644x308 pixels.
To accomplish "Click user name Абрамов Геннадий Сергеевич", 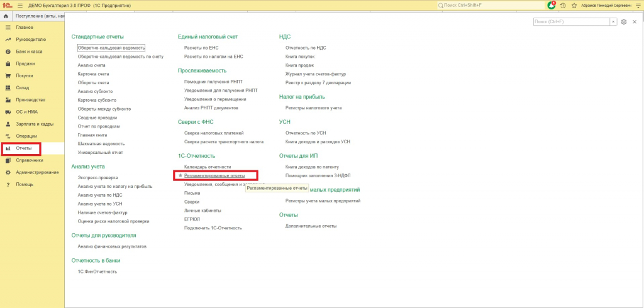I will [x=606, y=6].
